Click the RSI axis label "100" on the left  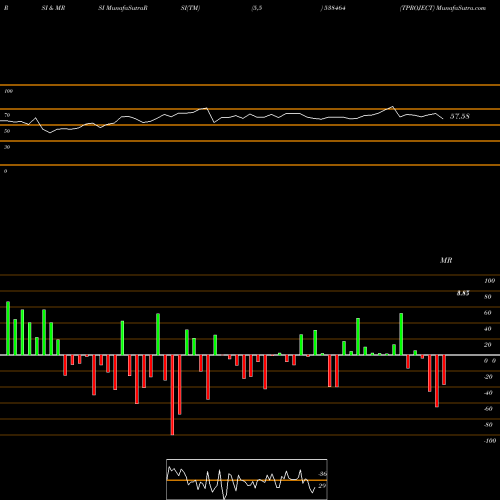(9, 91)
